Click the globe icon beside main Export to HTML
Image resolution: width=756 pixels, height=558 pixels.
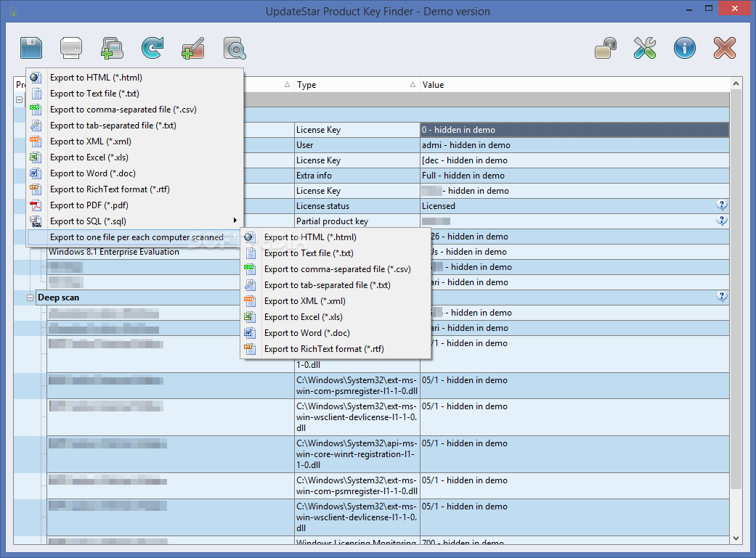pos(36,77)
